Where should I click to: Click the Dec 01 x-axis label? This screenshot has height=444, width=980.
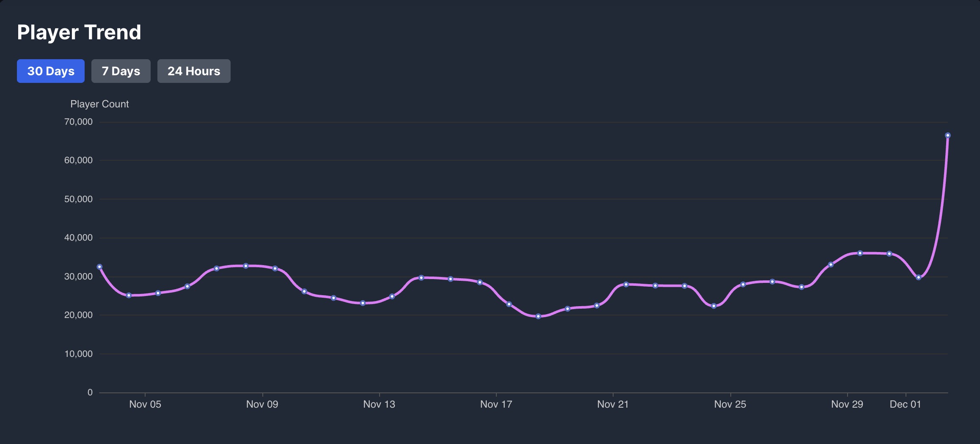[905, 404]
